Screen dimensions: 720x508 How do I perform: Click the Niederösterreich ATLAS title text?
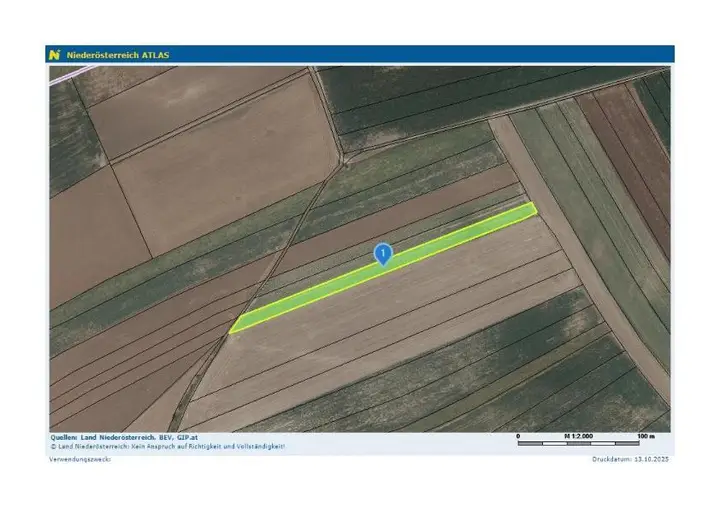(x=118, y=55)
